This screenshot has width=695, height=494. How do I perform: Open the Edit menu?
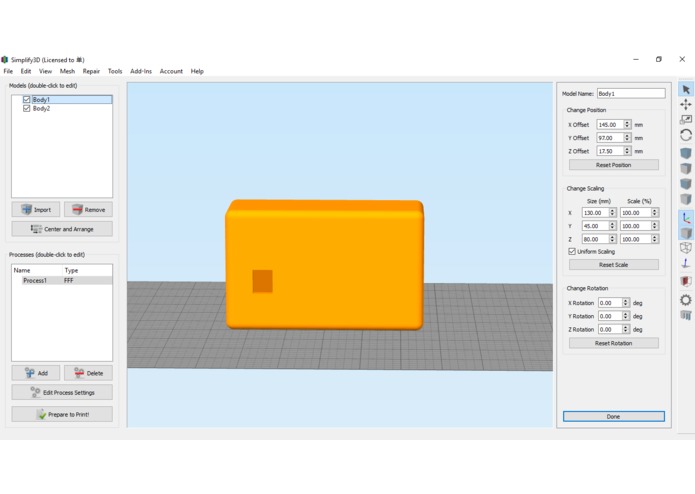26,71
